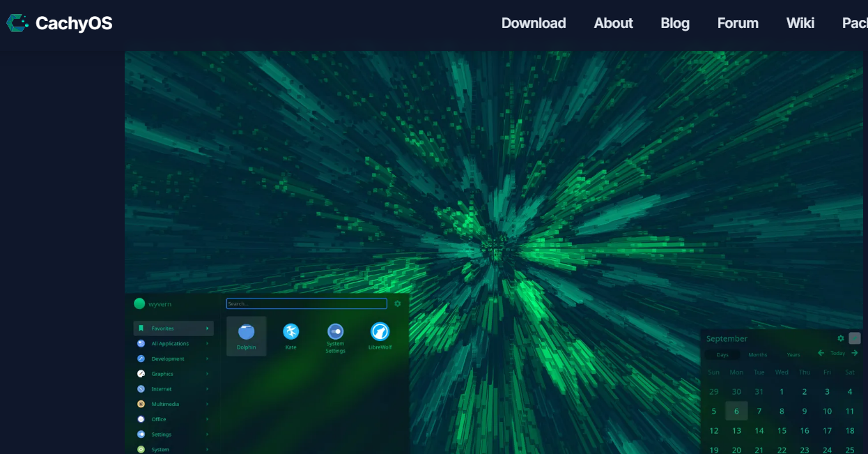Select September 1 in calendar

pos(782,391)
